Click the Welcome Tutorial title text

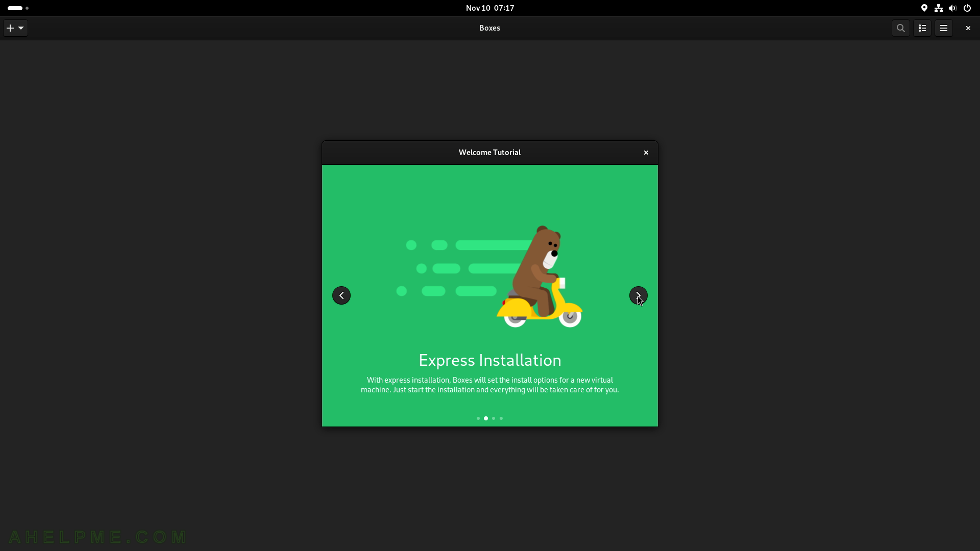coord(490,153)
